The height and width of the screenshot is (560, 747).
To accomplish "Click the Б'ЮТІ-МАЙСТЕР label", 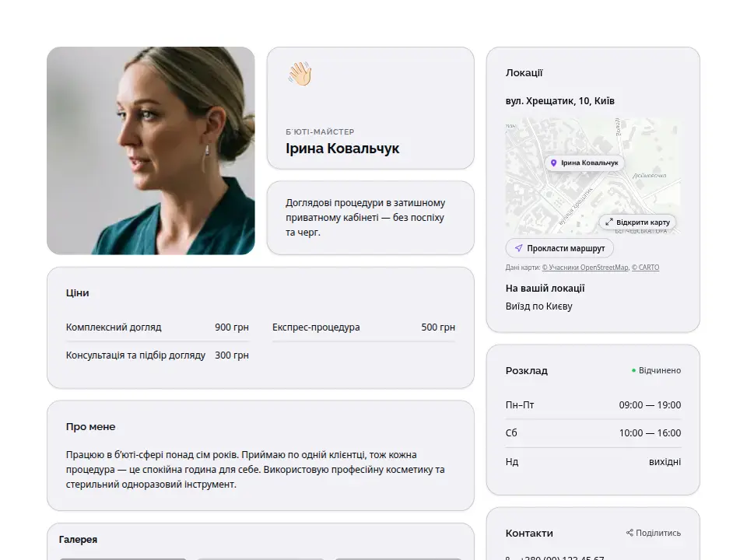I will (320, 131).
